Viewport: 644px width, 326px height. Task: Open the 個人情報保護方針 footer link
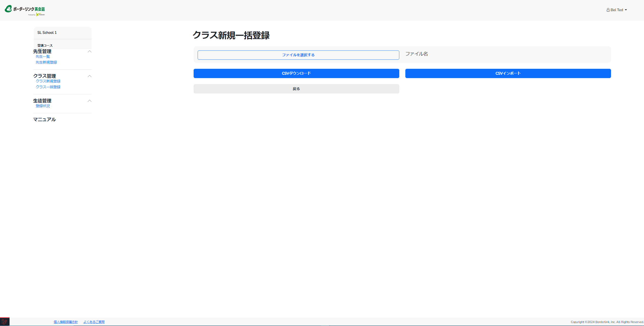66,322
